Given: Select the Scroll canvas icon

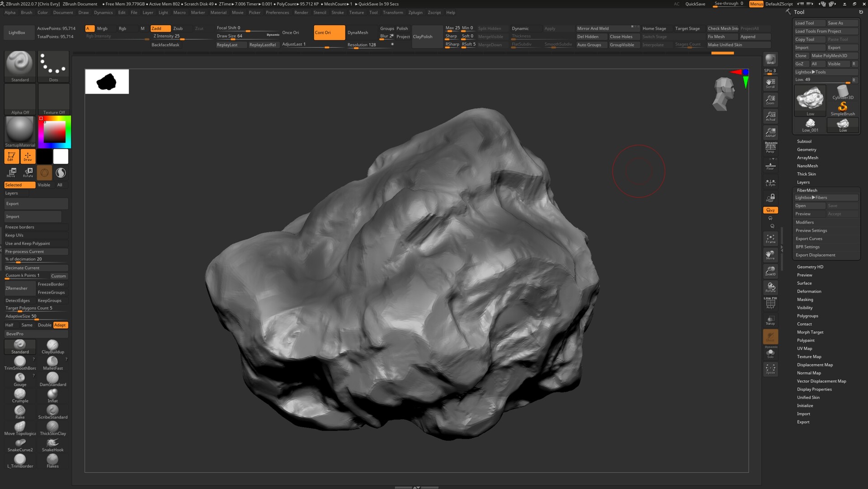Looking at the screenshot, I should click(770, 83).
